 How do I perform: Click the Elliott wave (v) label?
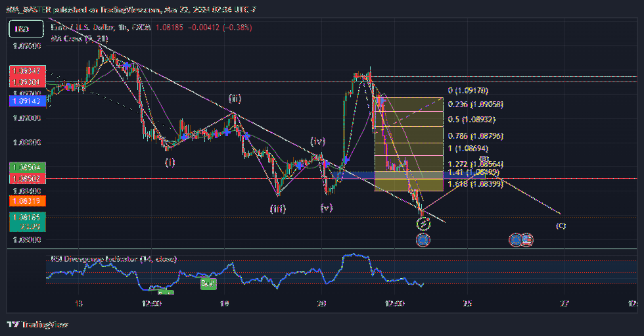[x=326, y=208]
